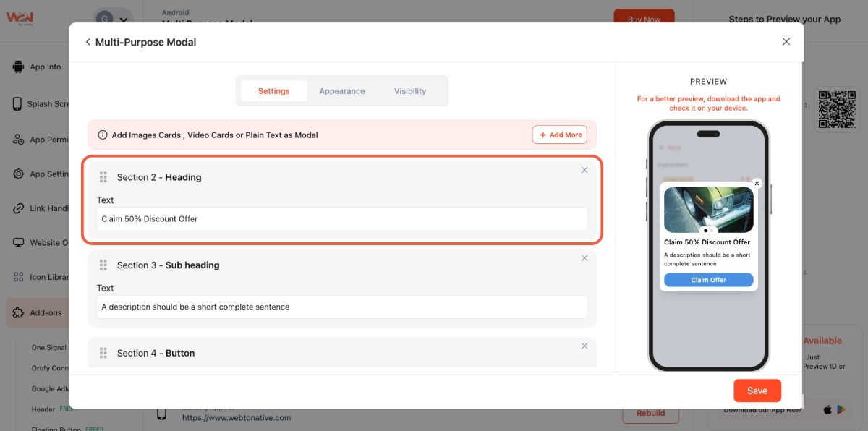The height and width of the screenshot is (431, 868).
Task: Save the modal configuration
Action: [x=757, y=391]
